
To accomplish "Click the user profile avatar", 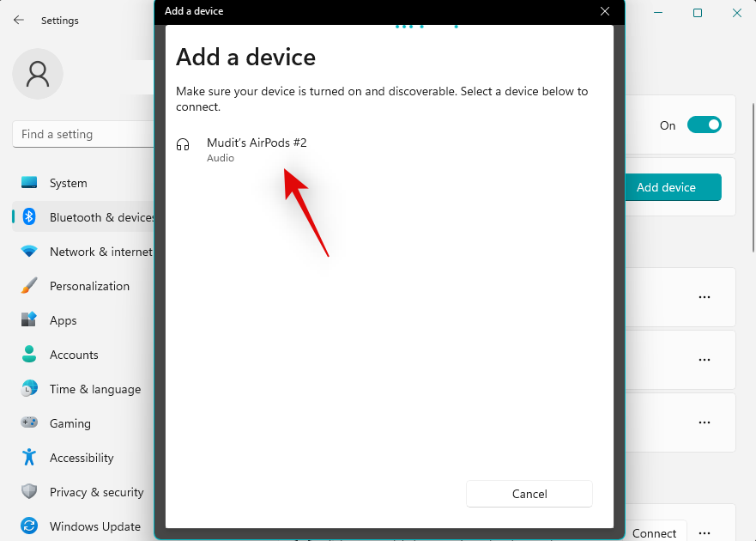I will [x=38, y=74].
